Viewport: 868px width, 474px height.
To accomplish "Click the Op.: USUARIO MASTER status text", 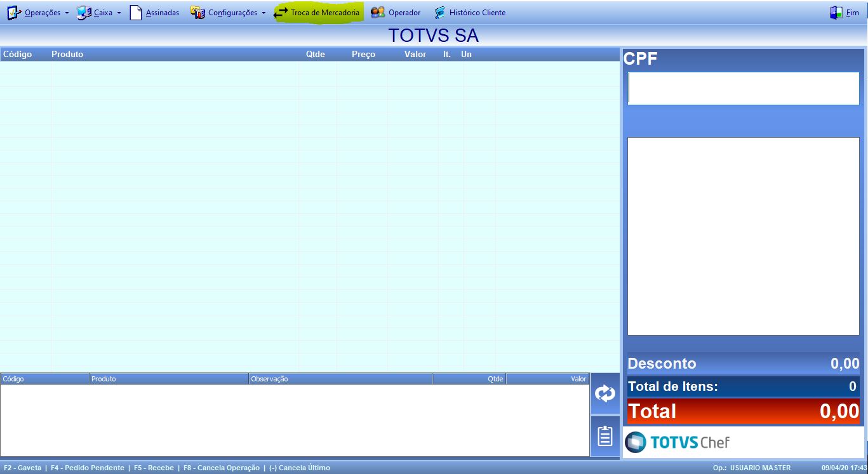I will coord(752,468).
